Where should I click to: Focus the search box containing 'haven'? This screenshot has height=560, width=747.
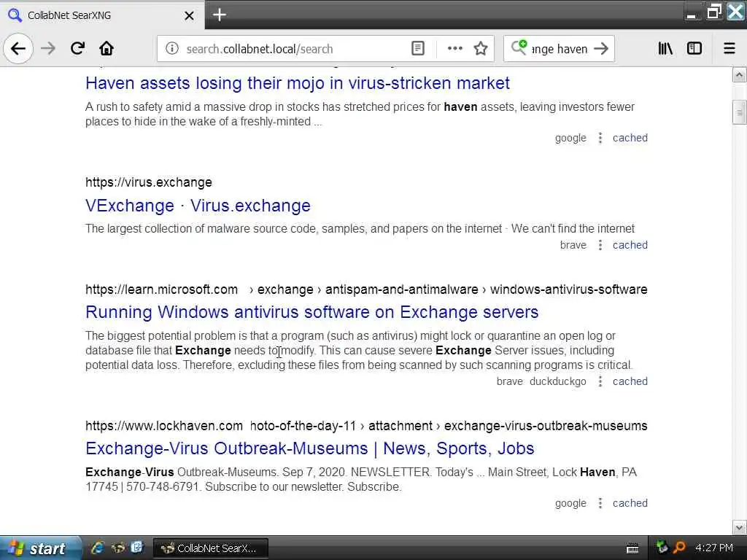coord(559,49)
